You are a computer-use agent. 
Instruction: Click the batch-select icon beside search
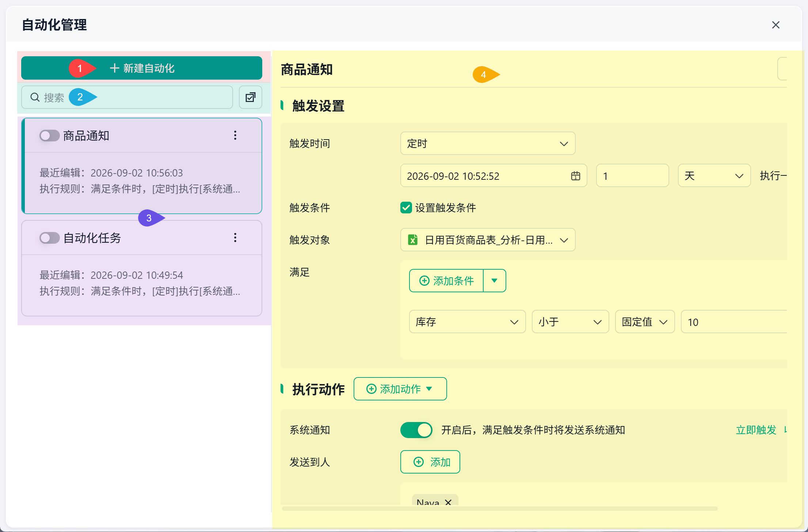pos(251,97)
